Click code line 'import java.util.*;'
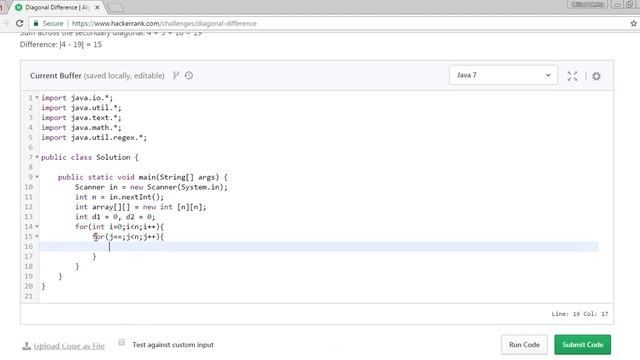Viewport: 640px width, 360px height. [x=81, y=108]
